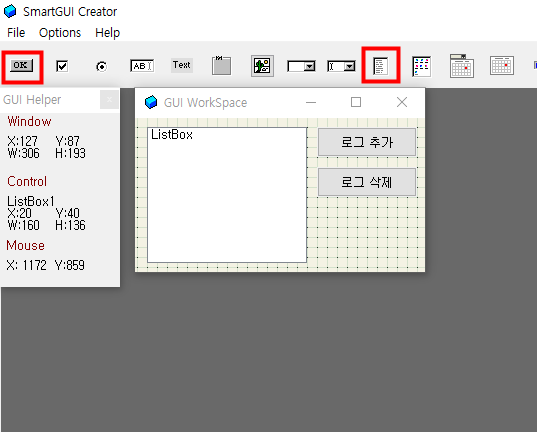Viewport: 537px width, 432px height.
Task: Select the Checkbox control tool
Action: 62,66
